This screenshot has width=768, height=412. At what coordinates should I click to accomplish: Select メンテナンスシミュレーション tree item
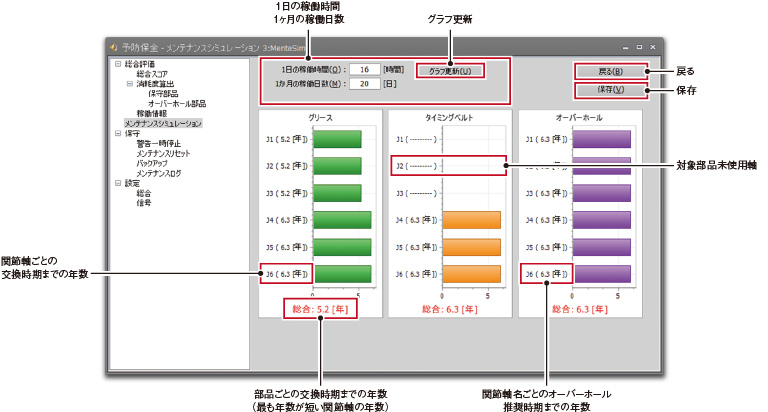pyautogui.click(x=163, y=123)
